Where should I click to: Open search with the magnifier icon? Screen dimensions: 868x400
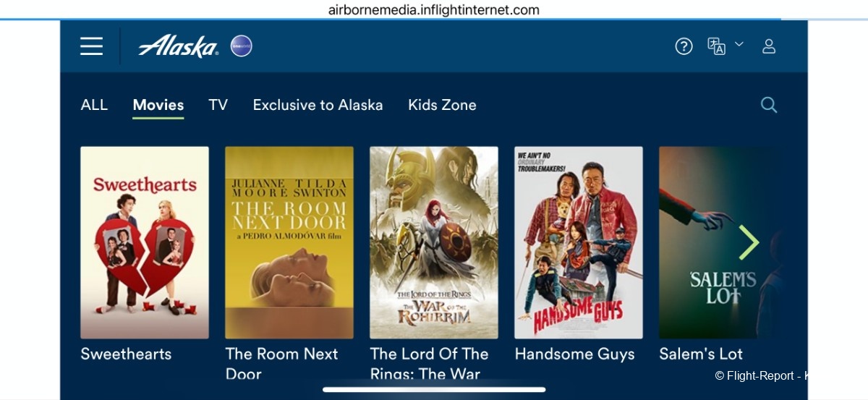769,105
